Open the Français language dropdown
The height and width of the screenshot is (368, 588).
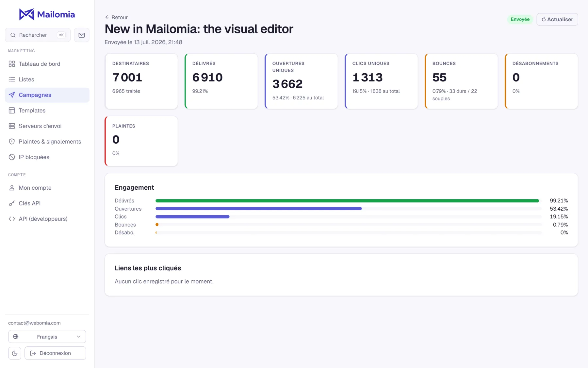[47, 337]
